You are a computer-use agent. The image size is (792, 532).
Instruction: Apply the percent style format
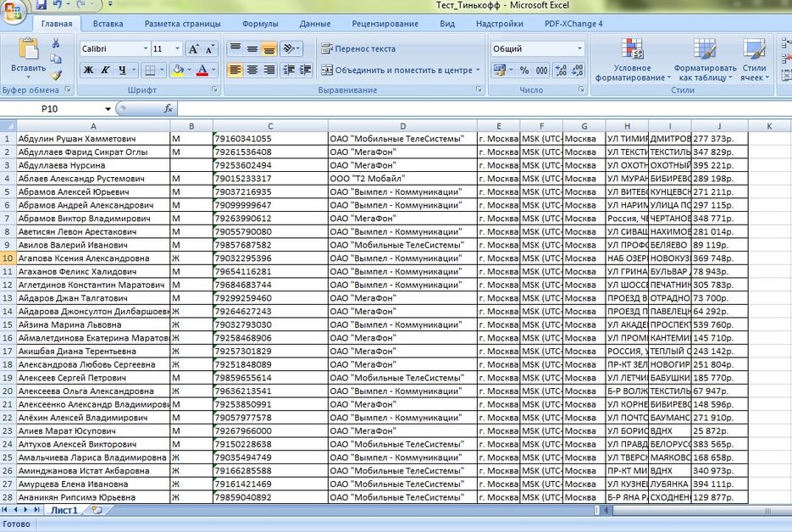coord(524,69)
